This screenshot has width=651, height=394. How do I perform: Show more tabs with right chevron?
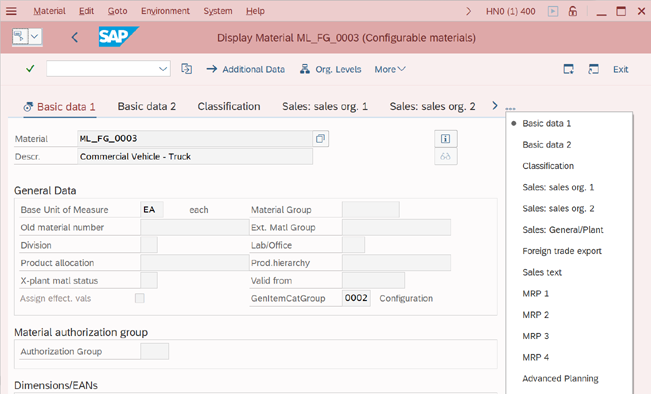494,106
